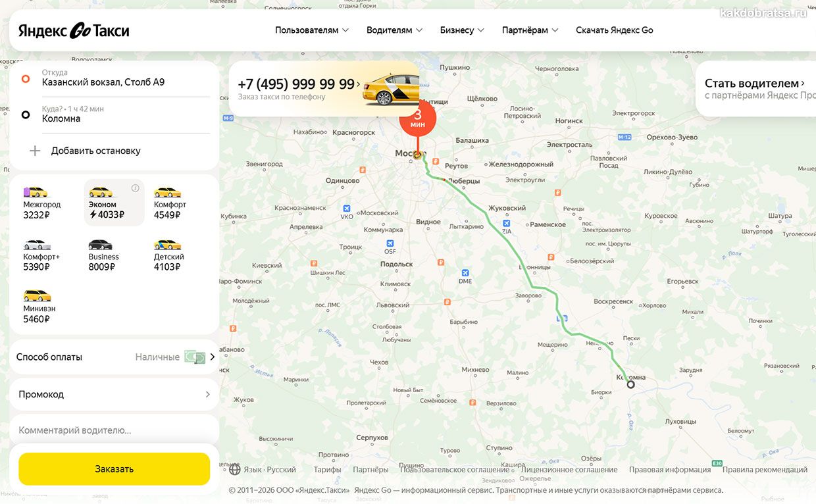Click the Комментарий водителю input field
Screen dimensions: 816x504
tap(114, 430)
